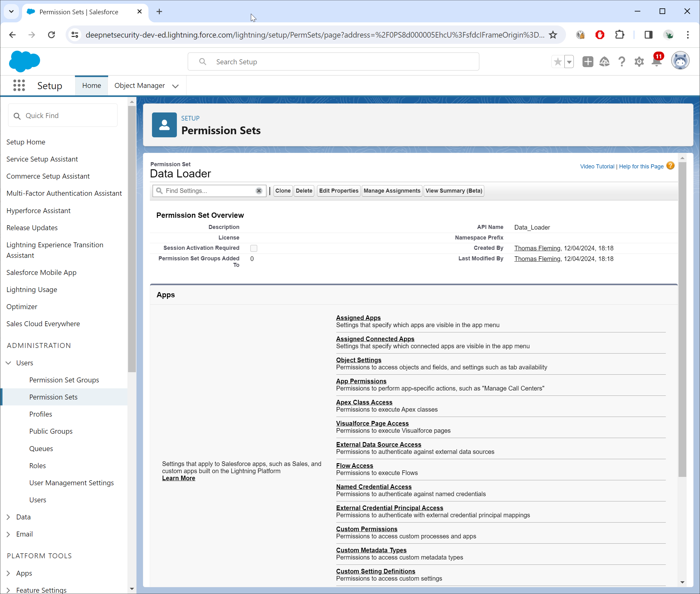Click the Salesforce Help question mark
The width and height of the screenshot is (700, 594).
622,62
